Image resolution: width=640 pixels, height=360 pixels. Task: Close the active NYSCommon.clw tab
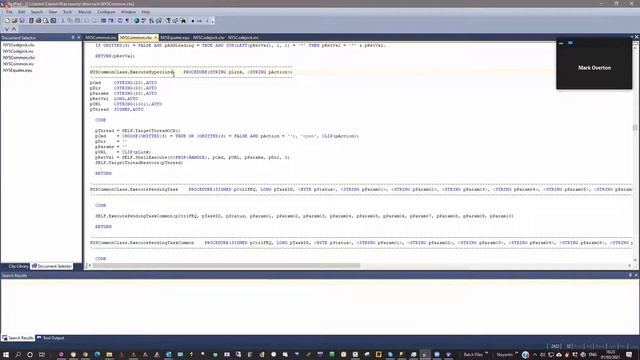pos(155,38)
